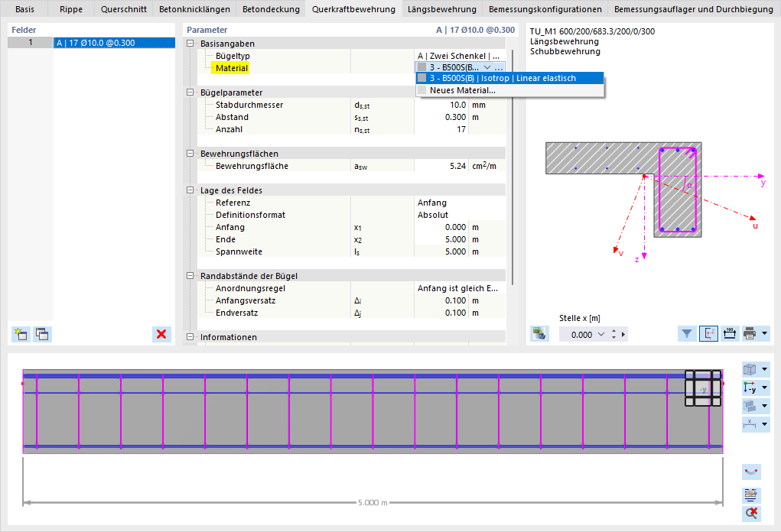Toggle the x dimension line icon
Image resolution: width=781 pixels, height=532 pixels.
pyautogui.click(x=750, y=424)
